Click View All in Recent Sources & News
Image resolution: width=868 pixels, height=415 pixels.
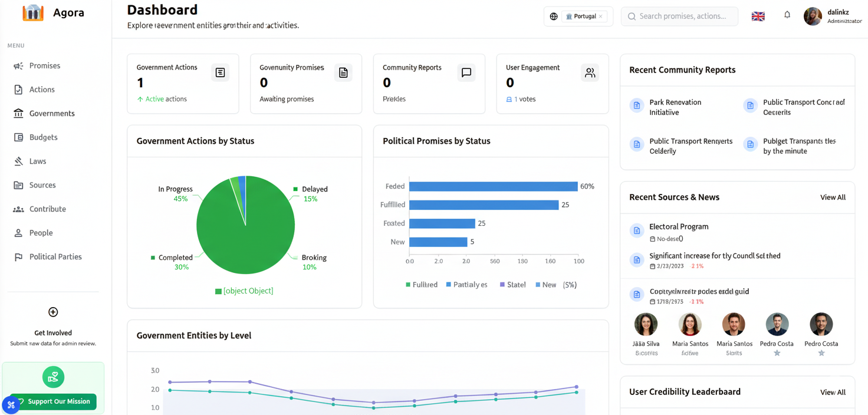[832, 197]
